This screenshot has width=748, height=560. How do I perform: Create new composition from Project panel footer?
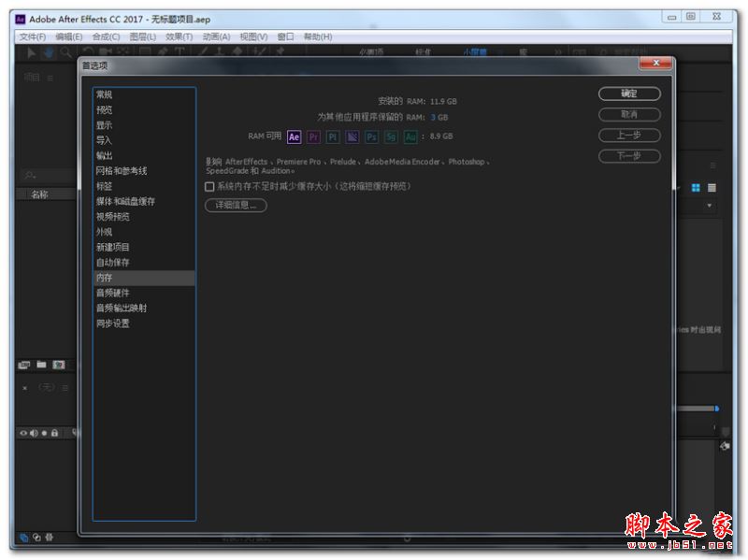[x=59, y=365]
